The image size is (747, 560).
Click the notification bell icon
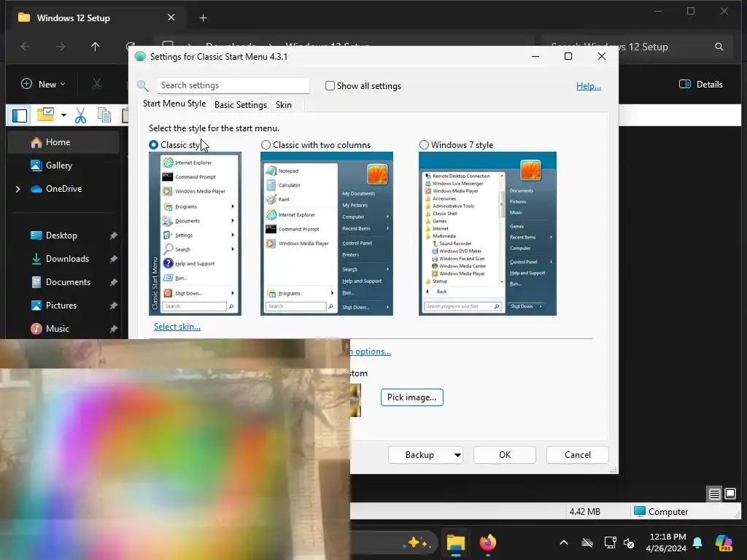(x=697, y=542)
